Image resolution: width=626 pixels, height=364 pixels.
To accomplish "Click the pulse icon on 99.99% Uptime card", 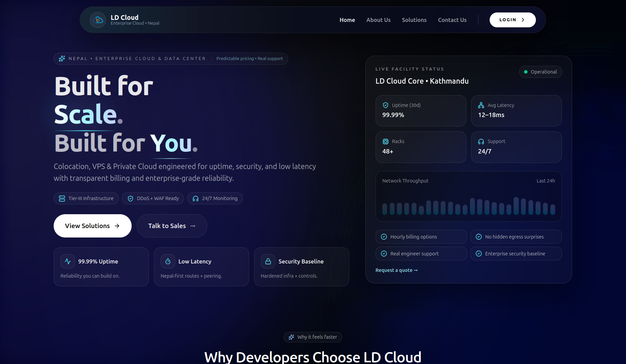I will [67, 261].
